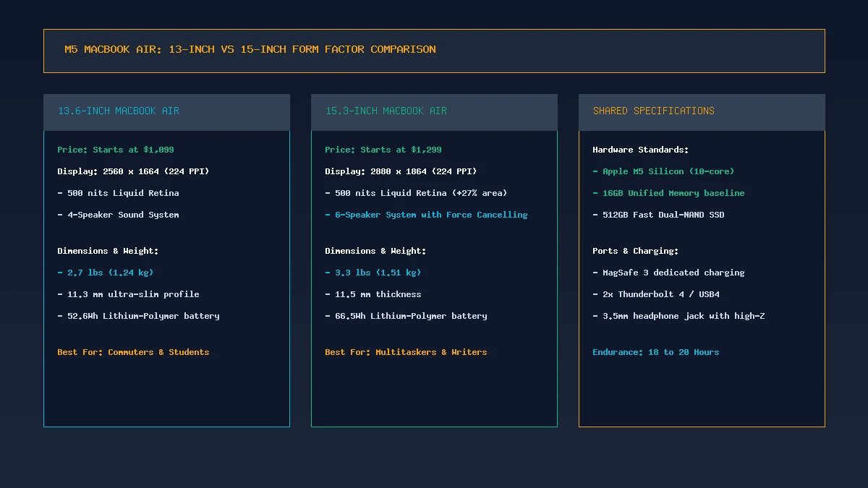This screenshot has height=488, width=868.
Task: Click '512GB Fast Dual-NAND SSD'
Action: point(658,215)
